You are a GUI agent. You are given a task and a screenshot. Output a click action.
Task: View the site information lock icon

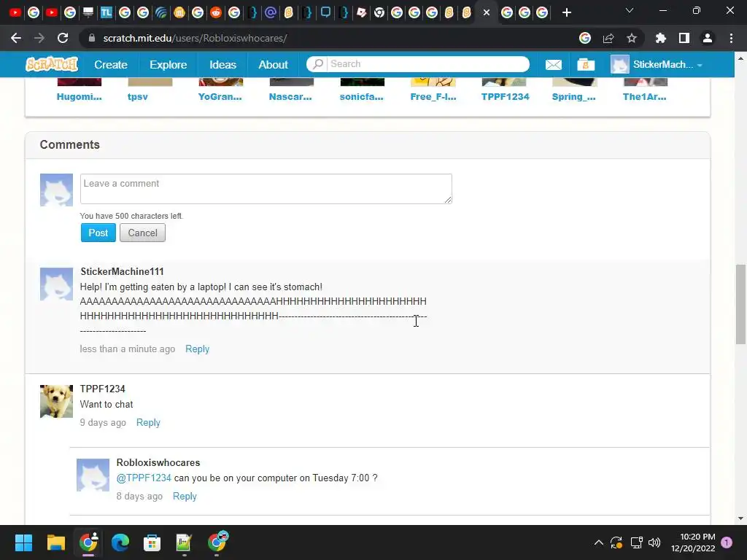point(92,38)
